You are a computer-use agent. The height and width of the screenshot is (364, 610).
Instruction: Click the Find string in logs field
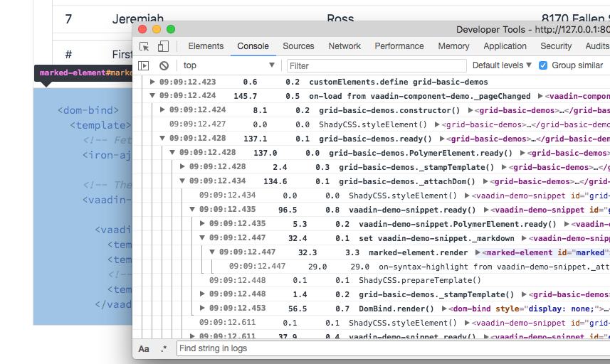[x=393, y=348]
